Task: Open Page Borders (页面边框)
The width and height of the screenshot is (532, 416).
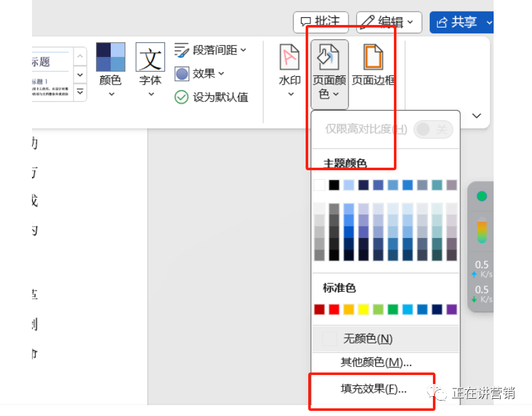Action: pos(373,65)
